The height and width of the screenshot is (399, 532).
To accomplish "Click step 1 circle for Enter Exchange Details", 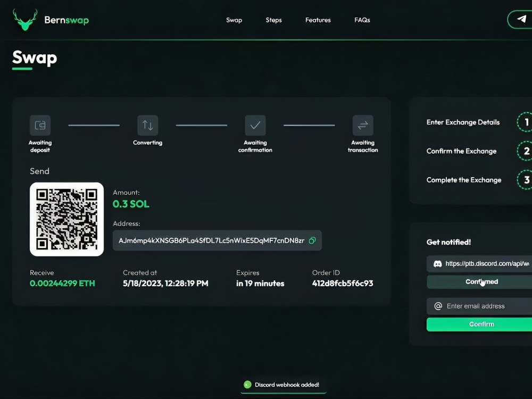I will point(525,122).
